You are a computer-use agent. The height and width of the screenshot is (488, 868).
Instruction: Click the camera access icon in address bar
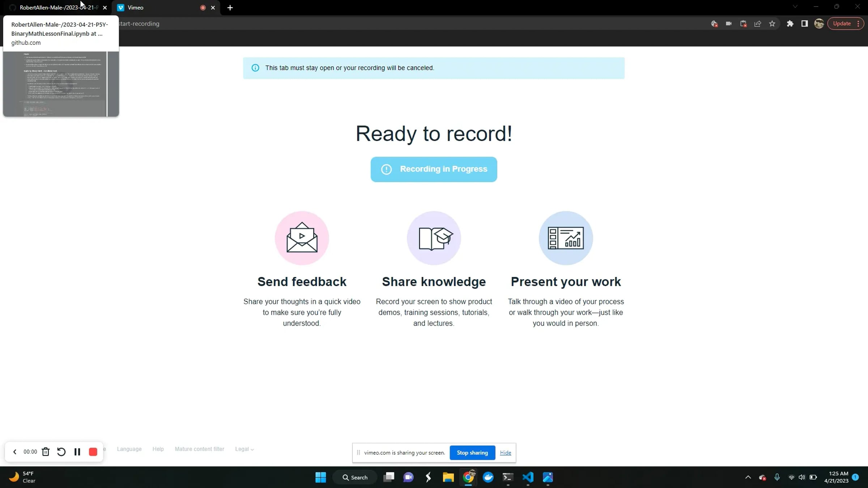[729, 24]
